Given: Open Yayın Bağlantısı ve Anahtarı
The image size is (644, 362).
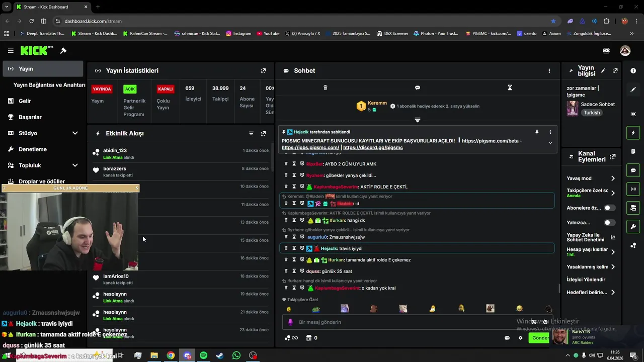Looking at the screenshot, I should (49, 85).
